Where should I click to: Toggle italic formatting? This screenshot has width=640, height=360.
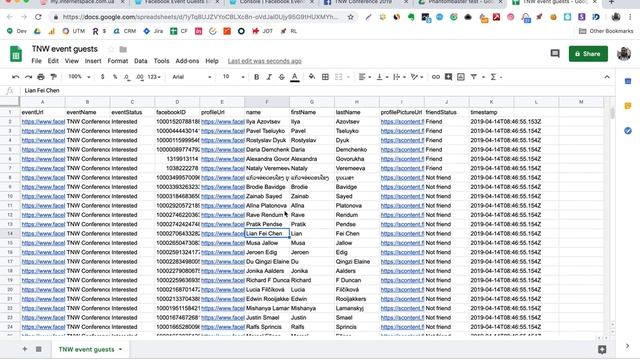[269, 77]
